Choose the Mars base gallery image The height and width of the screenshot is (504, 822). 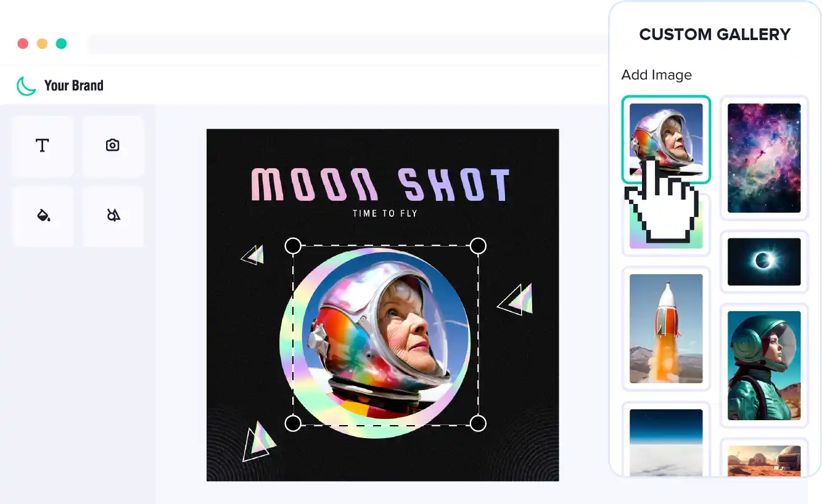pyautogui.click(x=764, y=460)
